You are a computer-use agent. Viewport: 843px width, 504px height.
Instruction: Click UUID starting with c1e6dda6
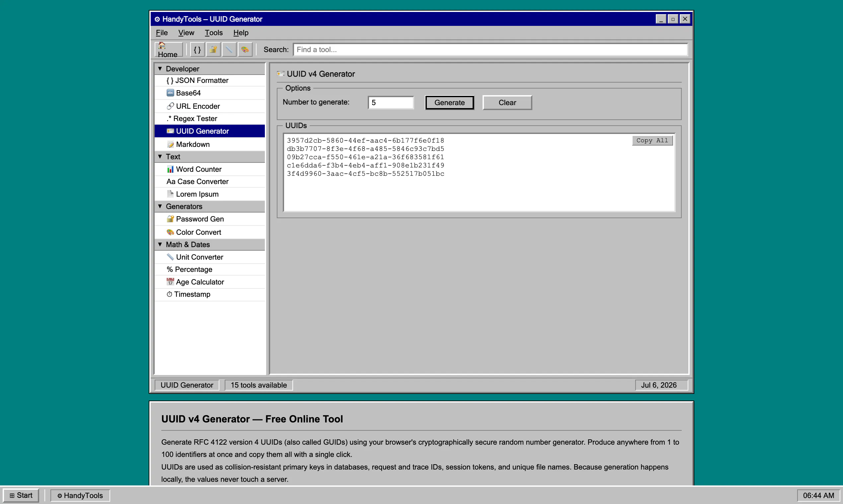point(365,165)
